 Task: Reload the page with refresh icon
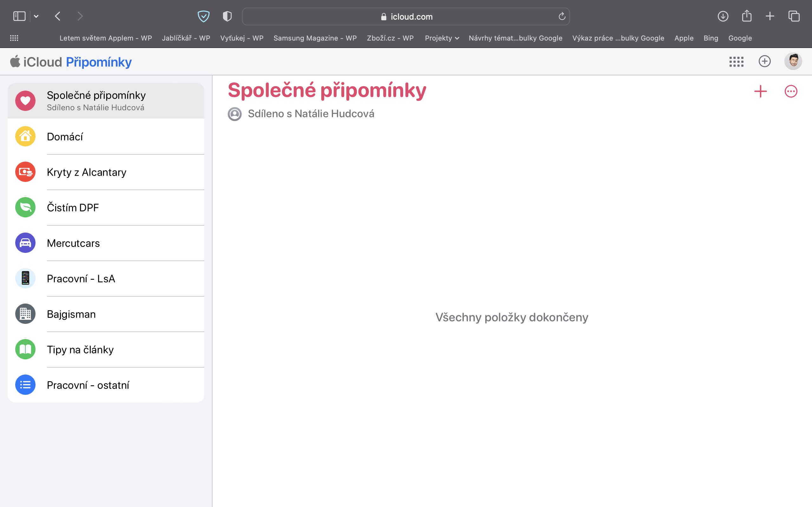(562, 16)
